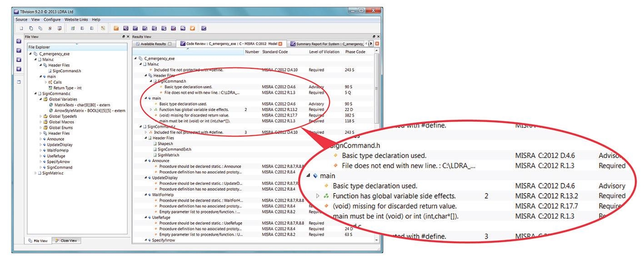644x265 pixels.
Task: Undock the File View panel
Action: 123,36
